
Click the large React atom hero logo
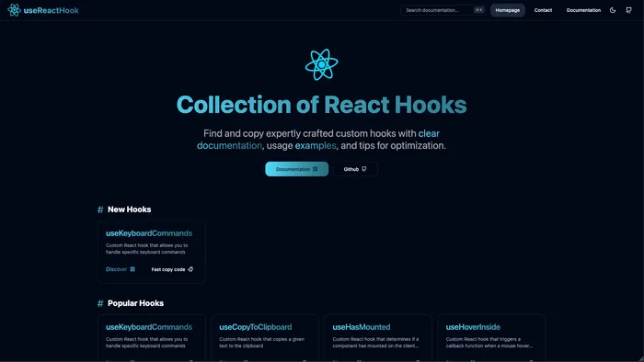322,65
